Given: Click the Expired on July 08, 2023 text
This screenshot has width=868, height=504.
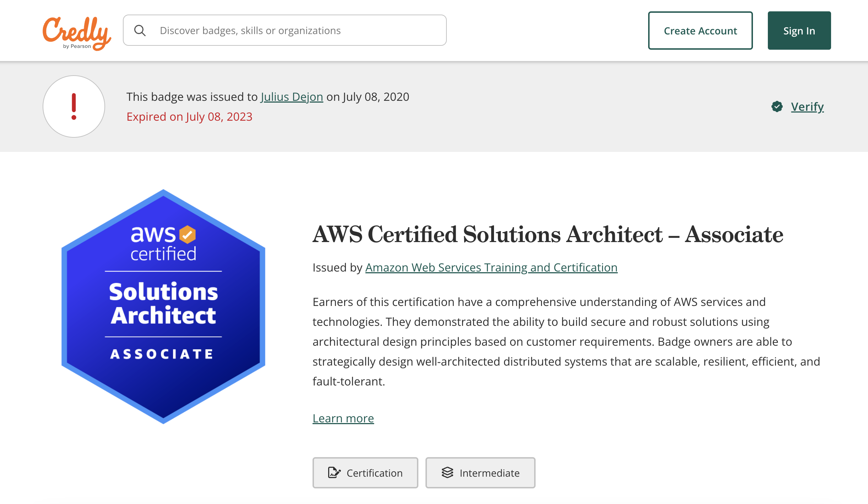Looking at the screenshot, I should pos(190,116).
